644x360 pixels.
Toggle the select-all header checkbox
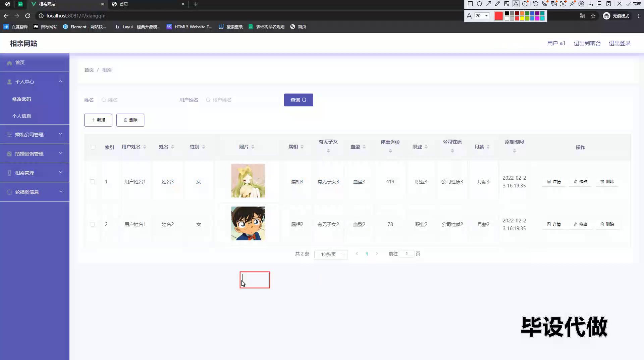(x=93, y=147)
